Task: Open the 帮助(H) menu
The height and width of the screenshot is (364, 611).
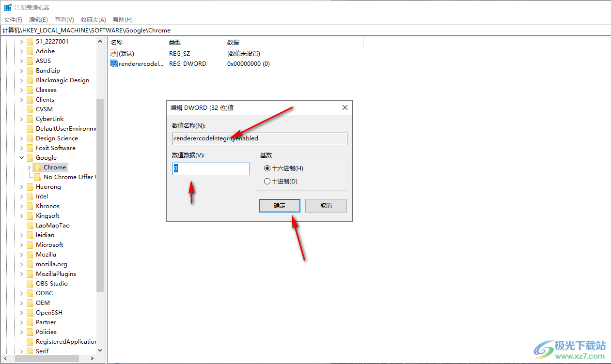Action: pyautogui.click(x=123, y=19)
